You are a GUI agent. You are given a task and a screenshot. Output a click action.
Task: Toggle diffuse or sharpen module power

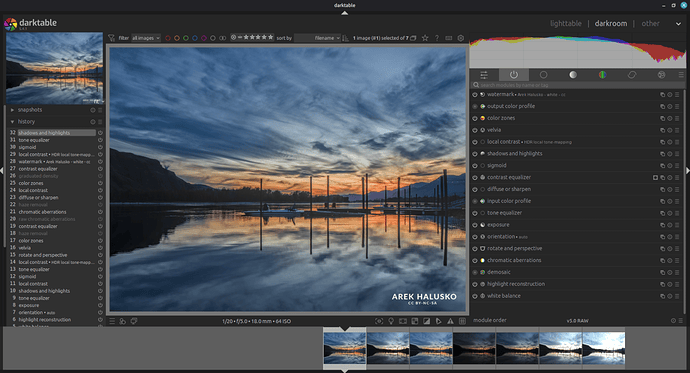tap(475, 190)
